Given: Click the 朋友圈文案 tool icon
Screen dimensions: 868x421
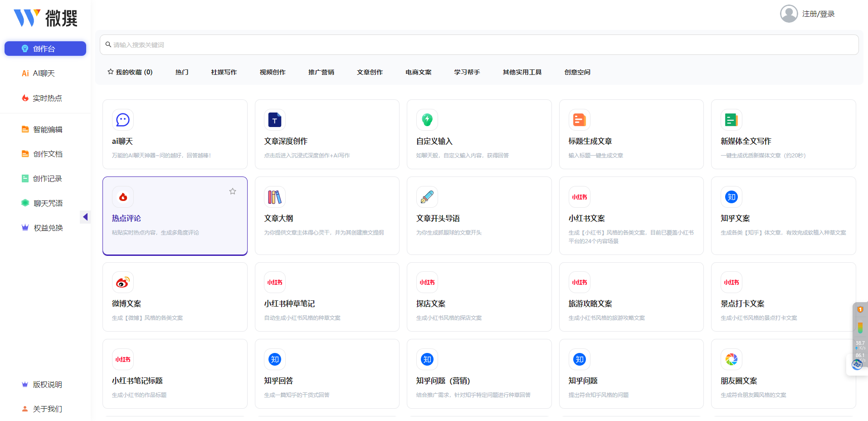Looking at the screenshot, I should pos(731,359).
